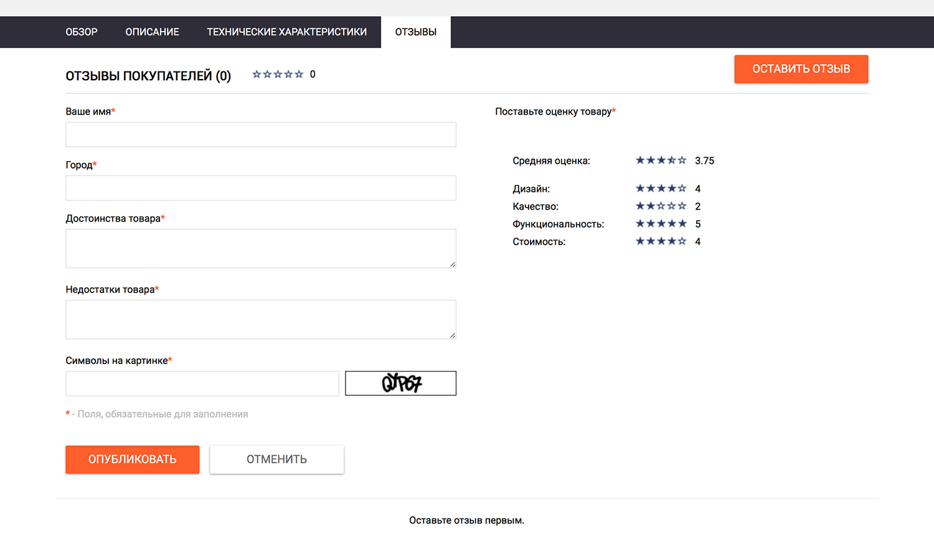This screenshot has width=934, height=560.
Task: Click the resize handle of the Достоинства товара textarea
Action: point(452,264)
